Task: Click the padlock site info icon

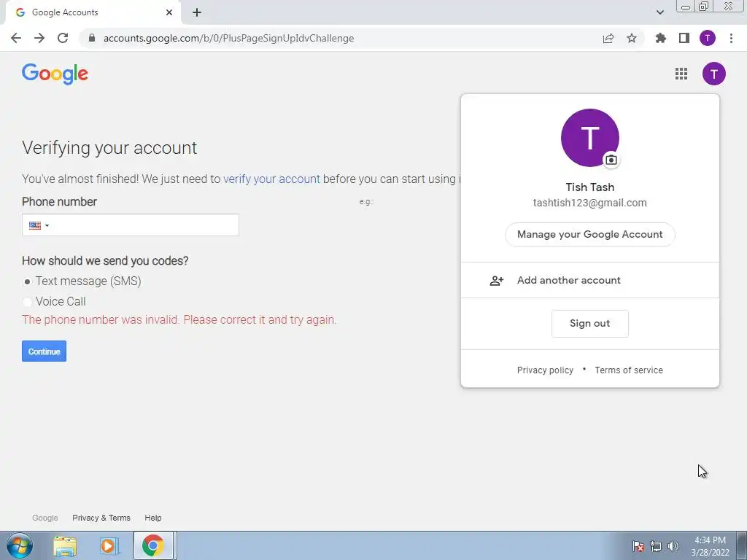Action: click(92, 38)
